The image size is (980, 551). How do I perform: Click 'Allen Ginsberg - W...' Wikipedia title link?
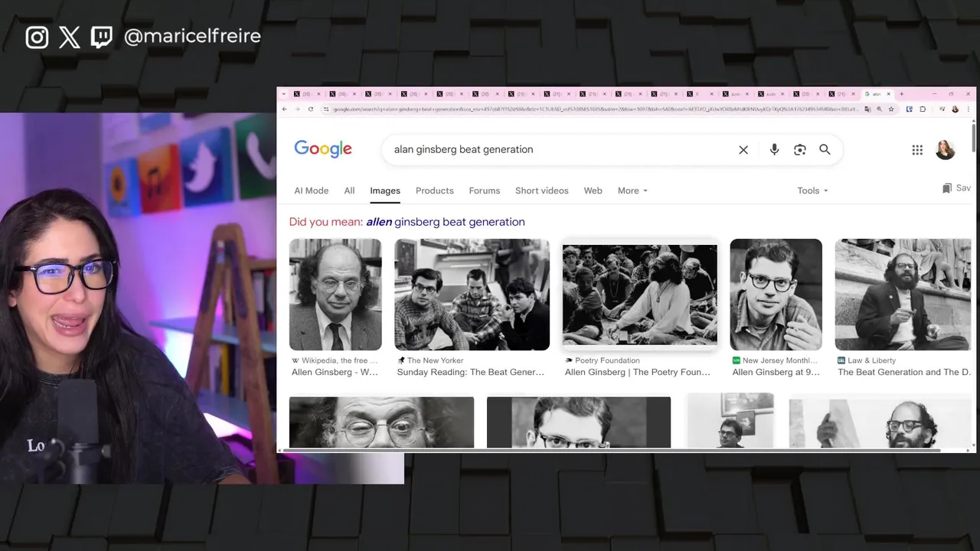point(335,373)
